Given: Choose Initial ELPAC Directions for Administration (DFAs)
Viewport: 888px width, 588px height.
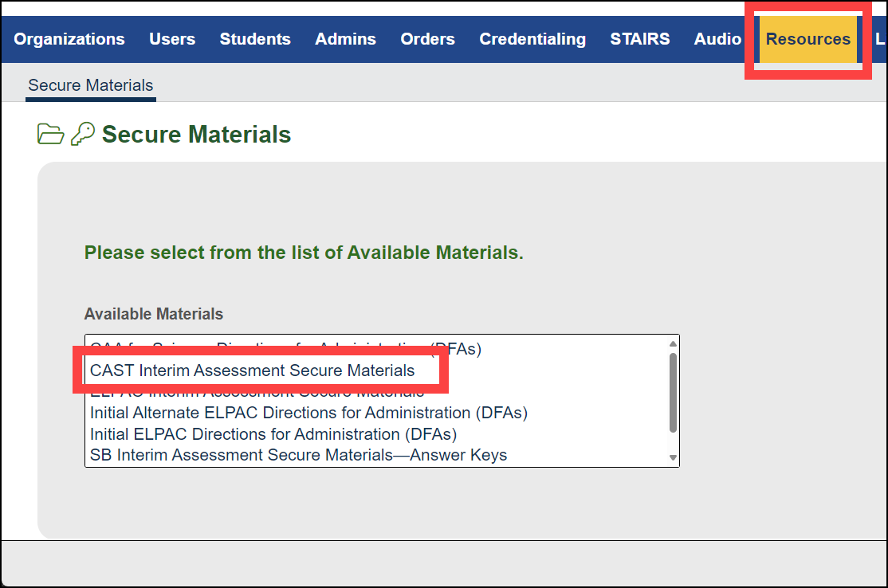Looking at the screenshot, I should 273,434.
